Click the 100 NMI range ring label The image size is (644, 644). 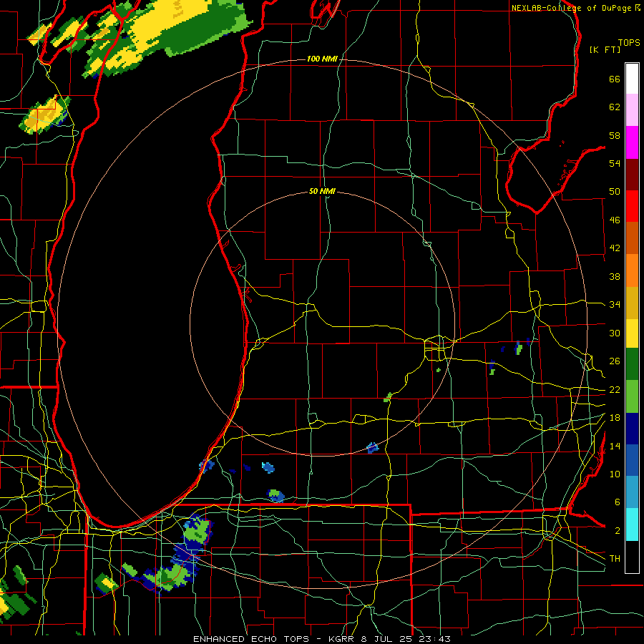coord(322,59)
